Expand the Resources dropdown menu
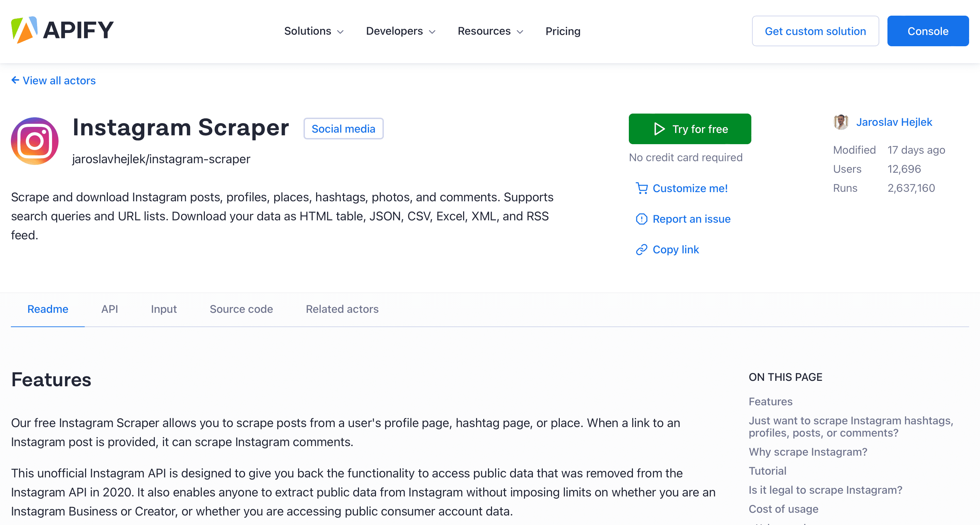The image size is (980, 525). 489,30
